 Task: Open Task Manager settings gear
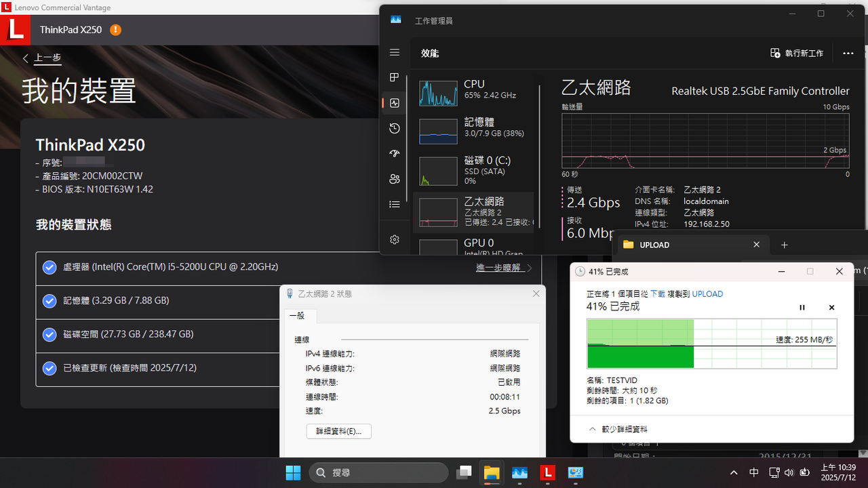[395, 239]
